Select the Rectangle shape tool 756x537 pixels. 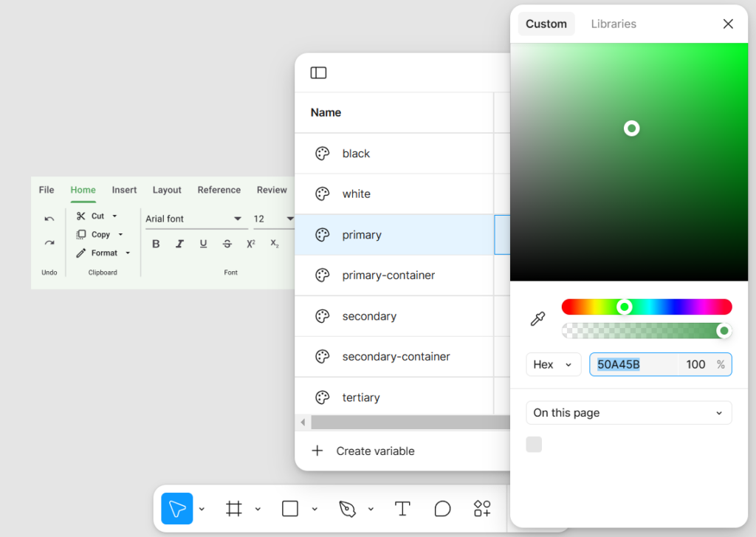289,508
